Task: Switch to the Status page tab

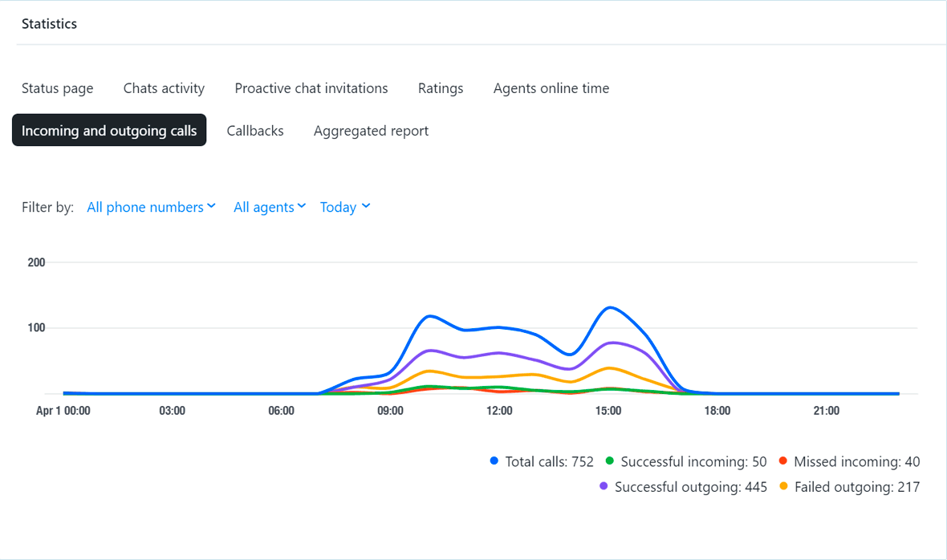Action: [x=57, y=88]
